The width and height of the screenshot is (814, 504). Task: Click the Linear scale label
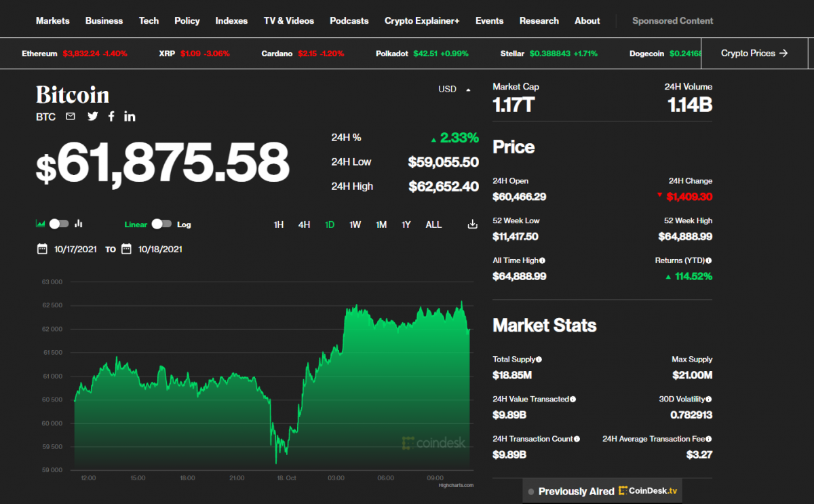[x=136, y=225]
